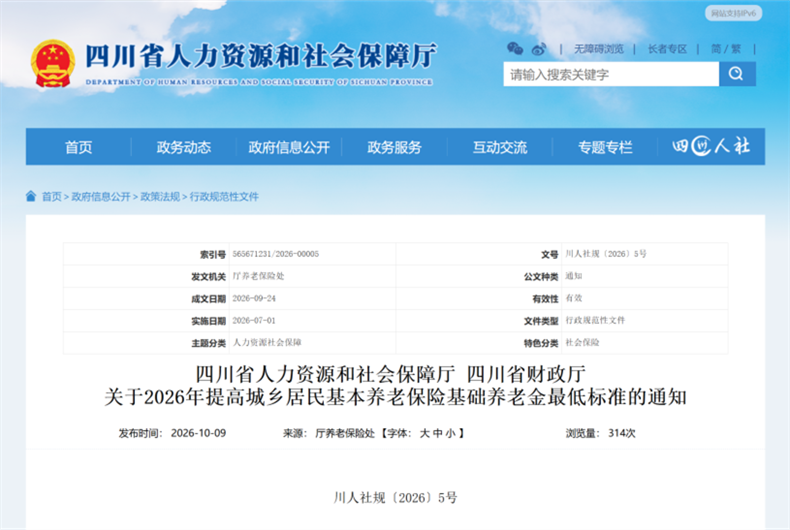Image resolution: width=790 pixels, height=530 pixels.
Task: Focus the 请输入搜索关键字 search field
Action: click(611, 74)
